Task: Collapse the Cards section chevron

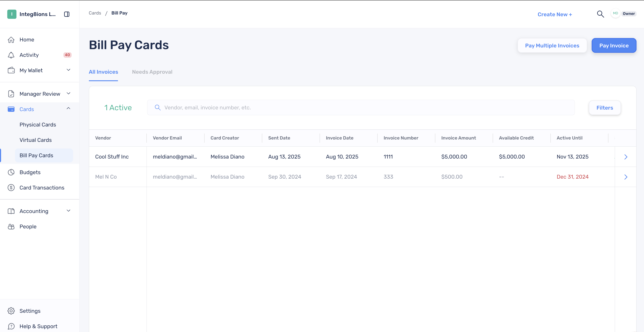Action: 69,109
